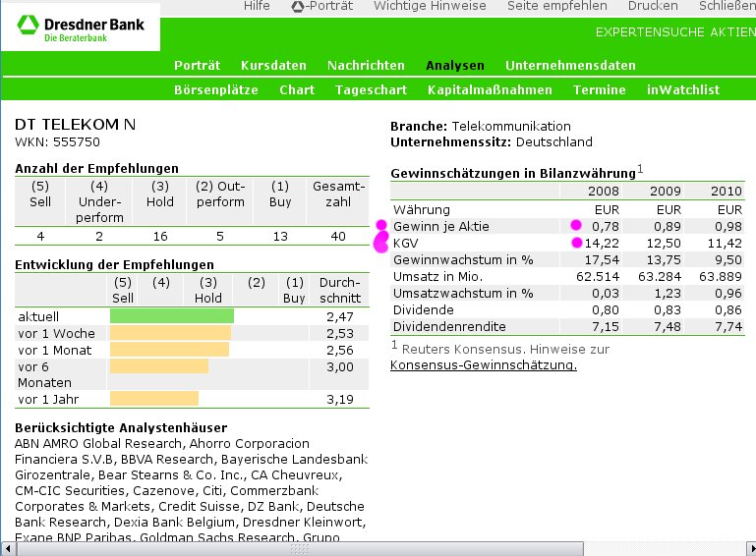Click the Dividende row label
Viewport: 756px width, 556px height.
[424, 309]
